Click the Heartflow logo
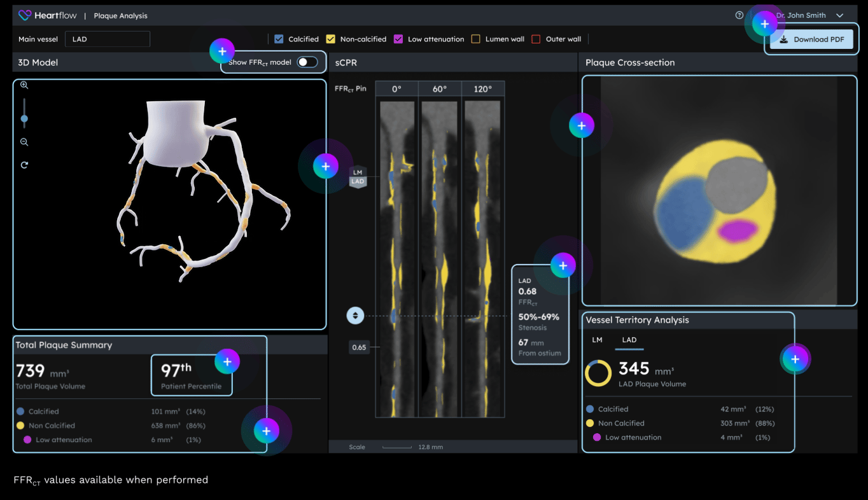This screenshot has height=500, width=868. click(48, 15)
